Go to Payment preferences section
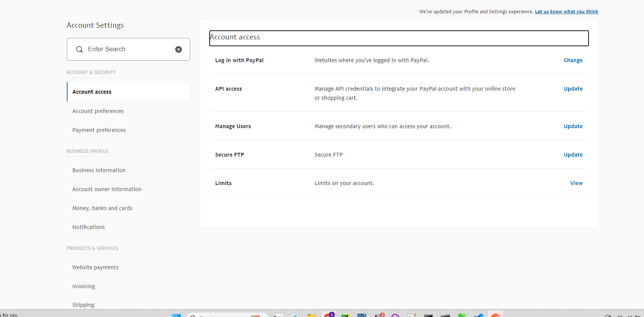 pyautogui.click(x=99, y=130)
